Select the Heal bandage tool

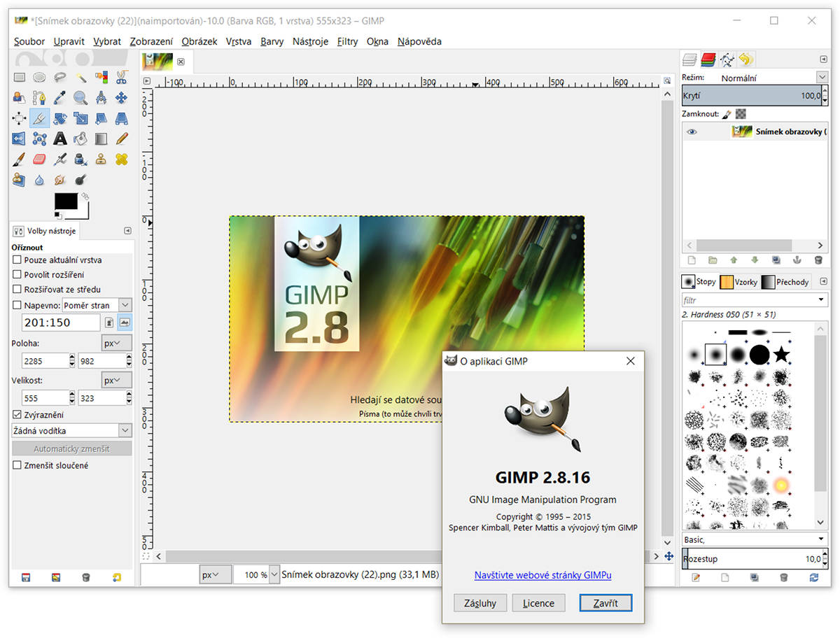[x=122, y=159]
